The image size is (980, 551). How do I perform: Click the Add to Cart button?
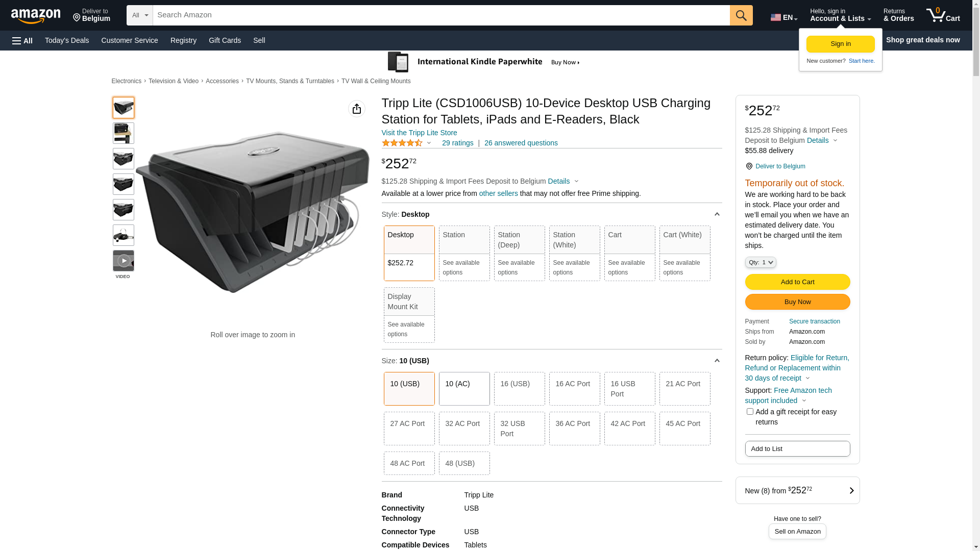[x=797, y=282]
